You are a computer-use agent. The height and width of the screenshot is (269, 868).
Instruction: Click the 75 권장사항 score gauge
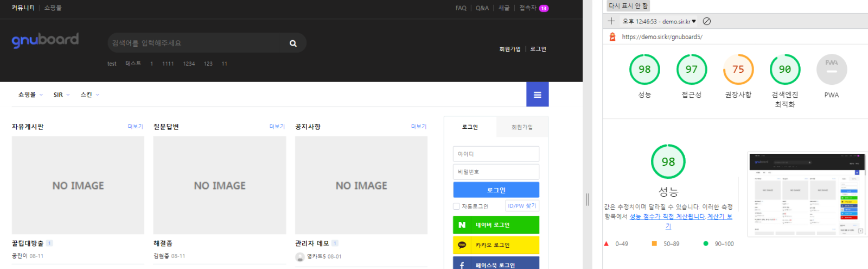738,70
